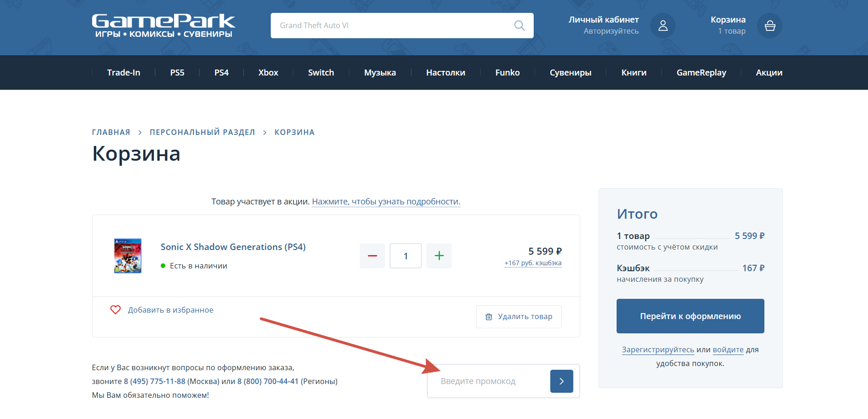Open the Trade-In menu item
This screenshot has height=419, width=868.
pyautogui.click(x=124, y=72)
